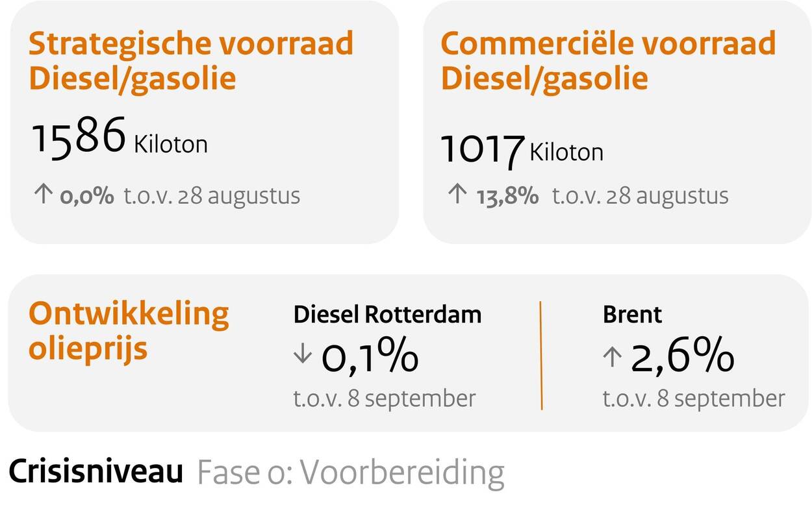
Task: Click up arrow beside 13,8% commercial stock
Action: (x=457, y=195)
